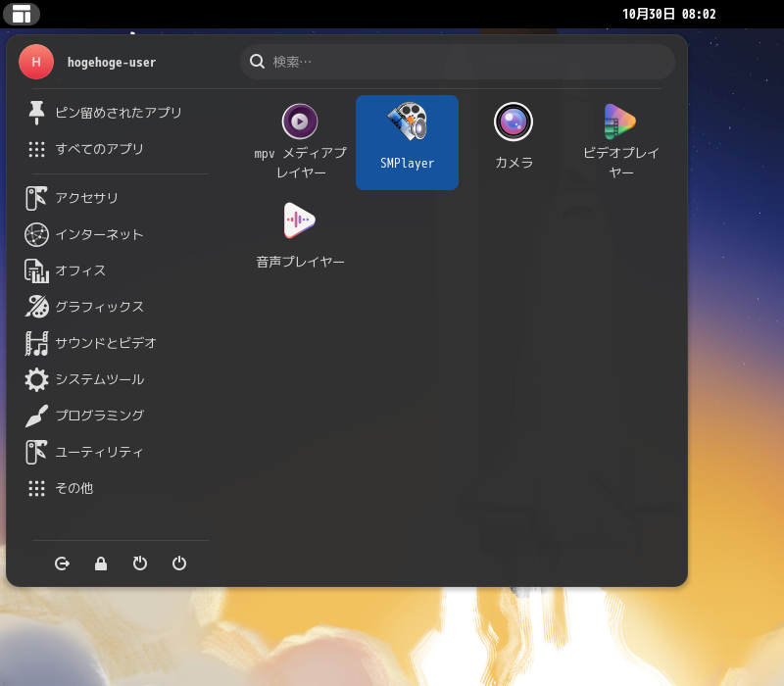
Task: Open the 10月30日 08:02 clock
Action: tap(669, 14)
